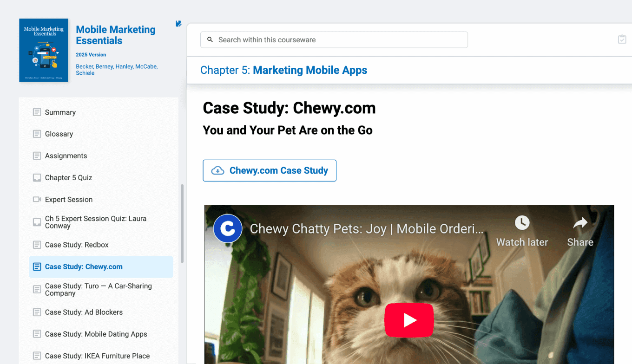Click the Chapter 5: Marketing Mobile Apps heading

[283, 70]
